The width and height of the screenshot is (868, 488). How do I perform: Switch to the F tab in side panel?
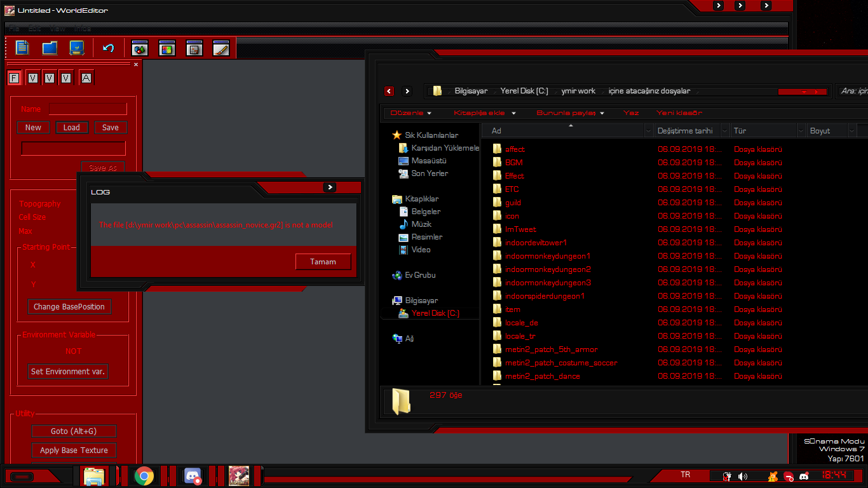[14, 78]
